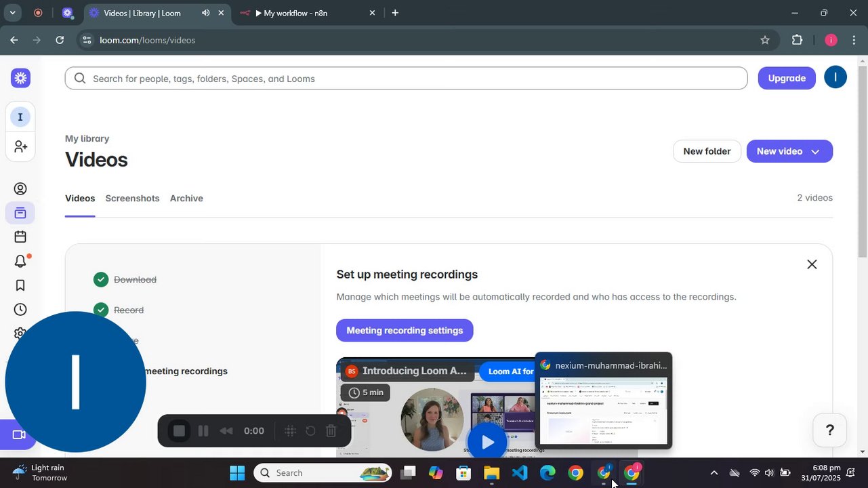The height and width of the screenshot is (488, 868).
Task: Switch to the Archive tab
Action: coord(186,199)
